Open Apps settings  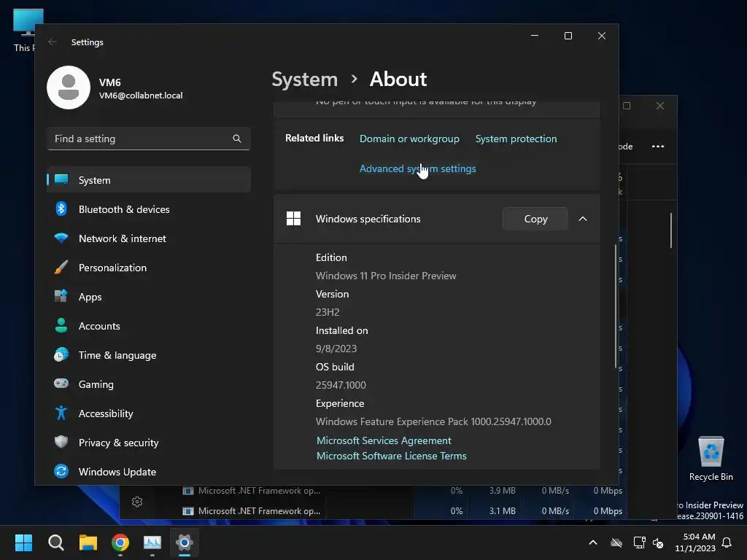pos(149,297)
